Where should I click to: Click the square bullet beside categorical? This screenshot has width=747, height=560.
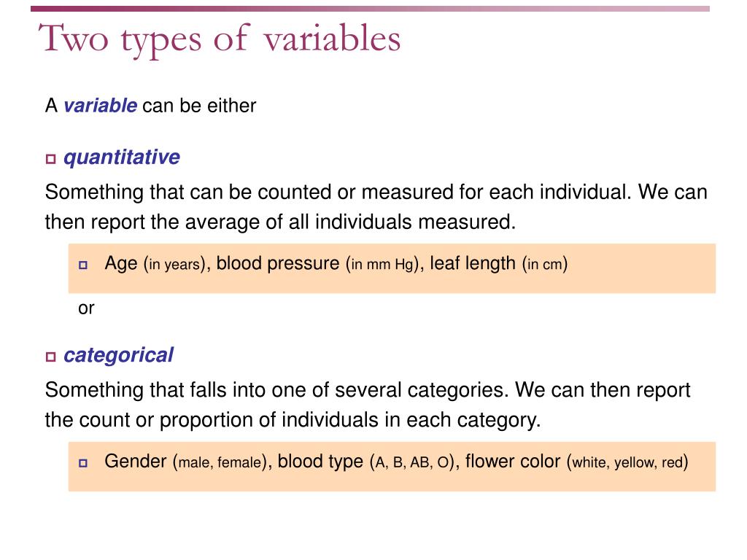coord(51,357)
